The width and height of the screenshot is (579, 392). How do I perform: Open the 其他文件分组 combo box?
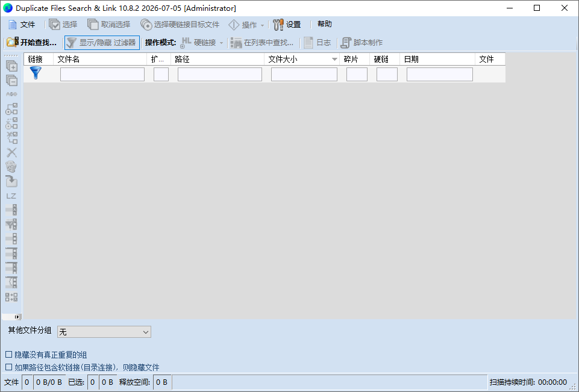tap(104, 332)
